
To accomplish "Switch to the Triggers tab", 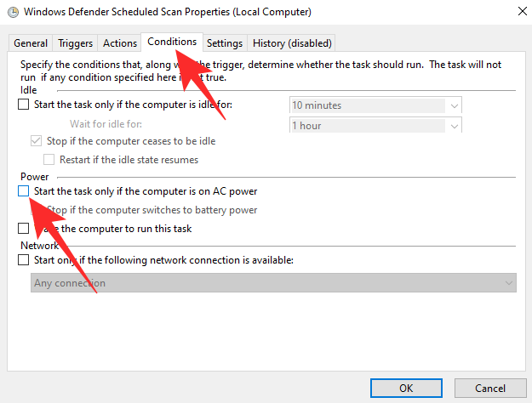I will 76,43.
